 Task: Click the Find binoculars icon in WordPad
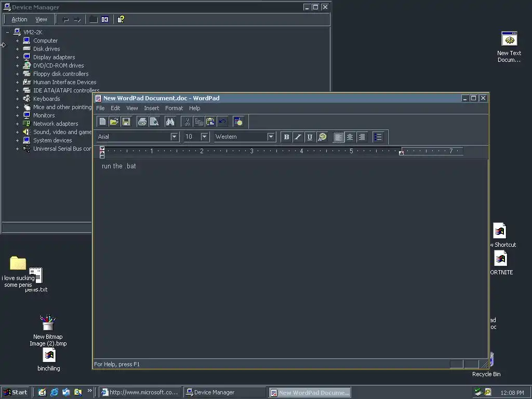170,122
